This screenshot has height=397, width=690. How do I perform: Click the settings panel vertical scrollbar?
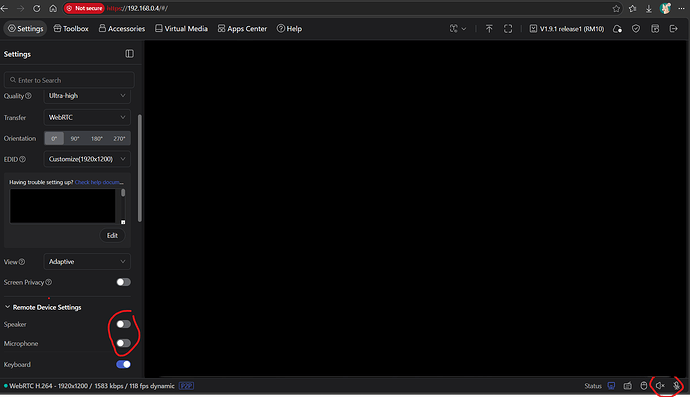click(140, 168)
